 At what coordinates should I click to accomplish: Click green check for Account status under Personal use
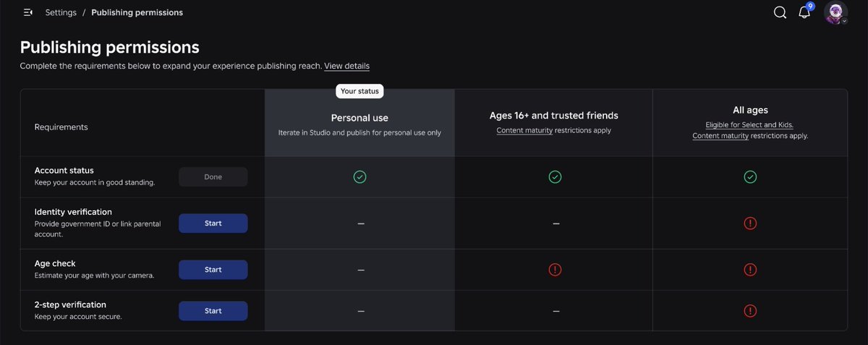pyautogui.click(x=359, y=176)
